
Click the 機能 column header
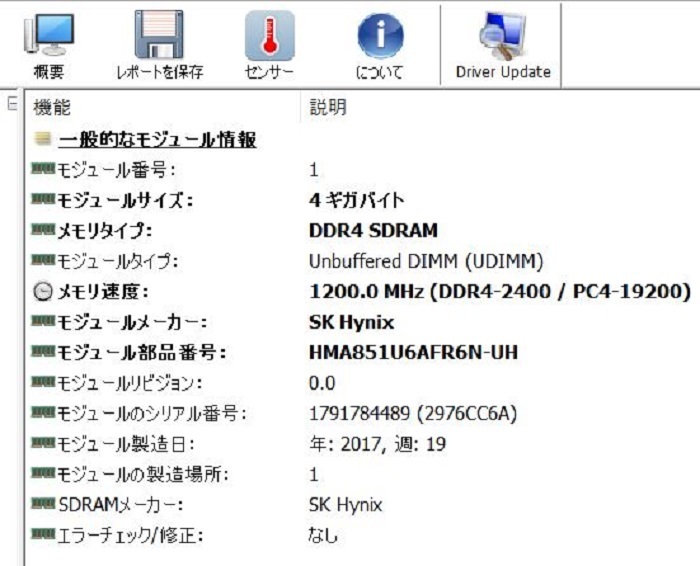click(52, 107)
